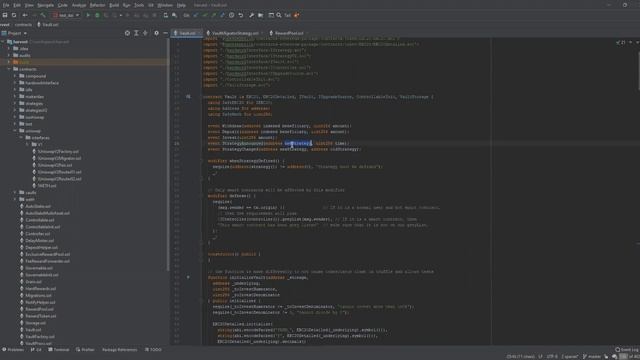This screenshot has height=360, width=640.
Task: Open Settings via the wrench icon
Action: (251, 15)
